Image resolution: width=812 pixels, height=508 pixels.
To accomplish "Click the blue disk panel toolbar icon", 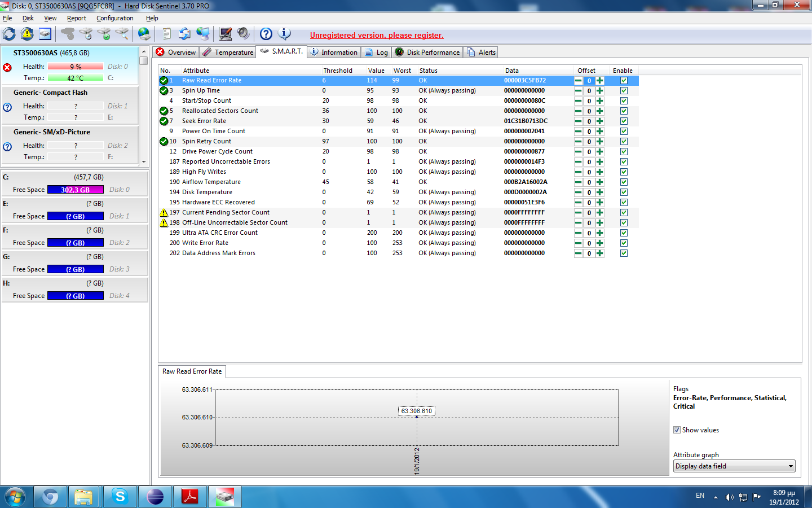I will pos(45,34).
